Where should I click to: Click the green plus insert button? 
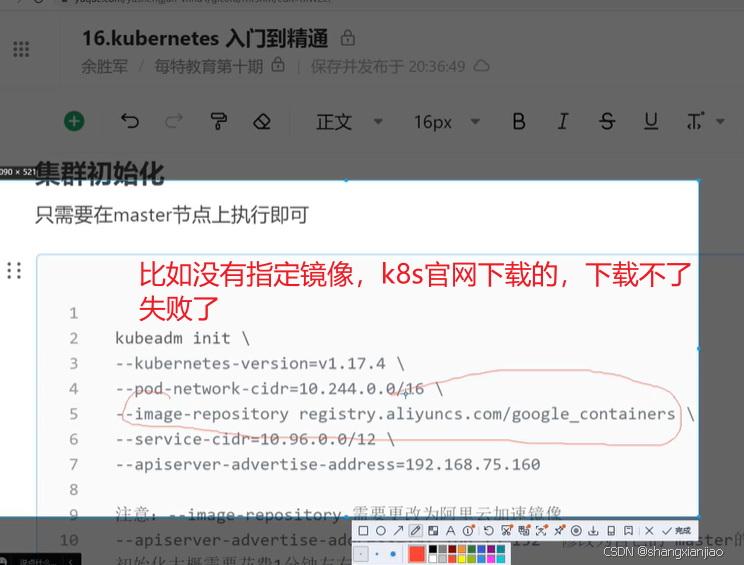coord(74,121)
